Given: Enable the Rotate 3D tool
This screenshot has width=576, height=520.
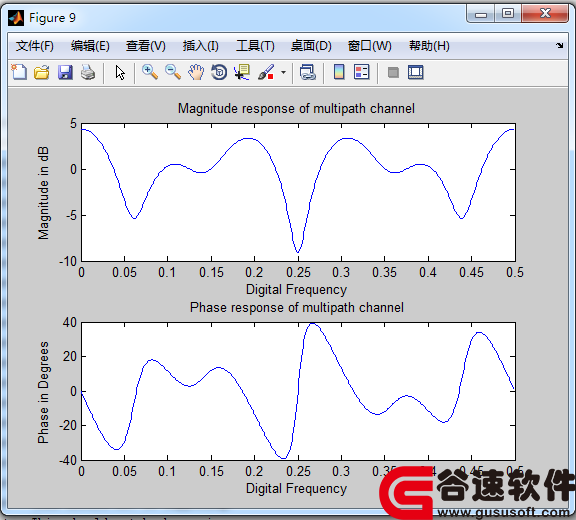Looking at the screenshot, I should 219,72.
